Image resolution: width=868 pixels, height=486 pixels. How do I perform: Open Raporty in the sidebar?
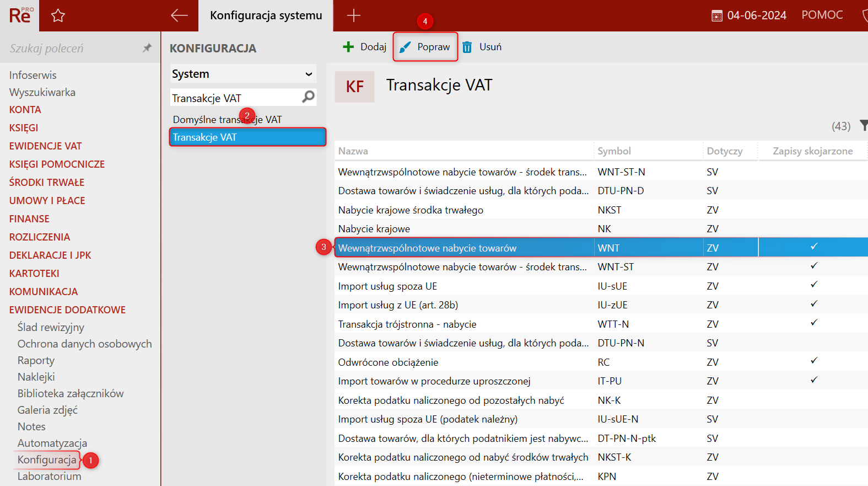(x=36, y=360)
